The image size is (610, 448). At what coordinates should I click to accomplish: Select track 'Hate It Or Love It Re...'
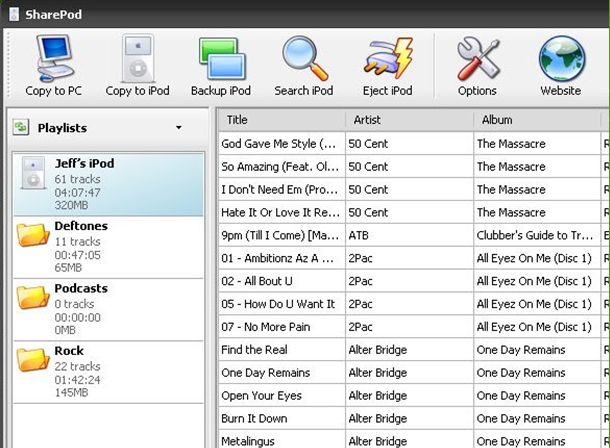tap(282, 213)
